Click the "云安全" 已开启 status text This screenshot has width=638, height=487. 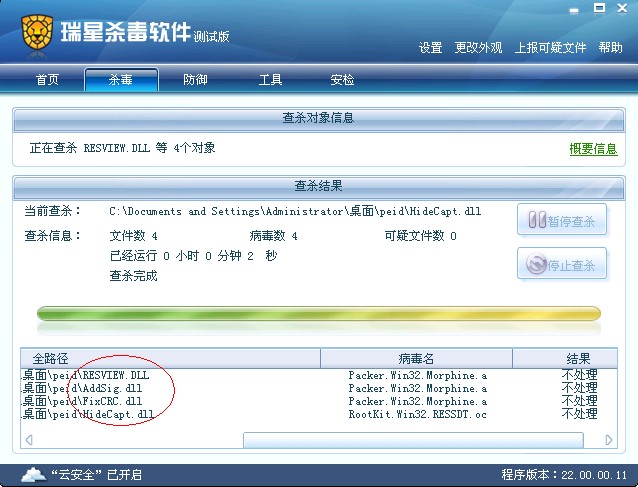click(x=96, y=475)
